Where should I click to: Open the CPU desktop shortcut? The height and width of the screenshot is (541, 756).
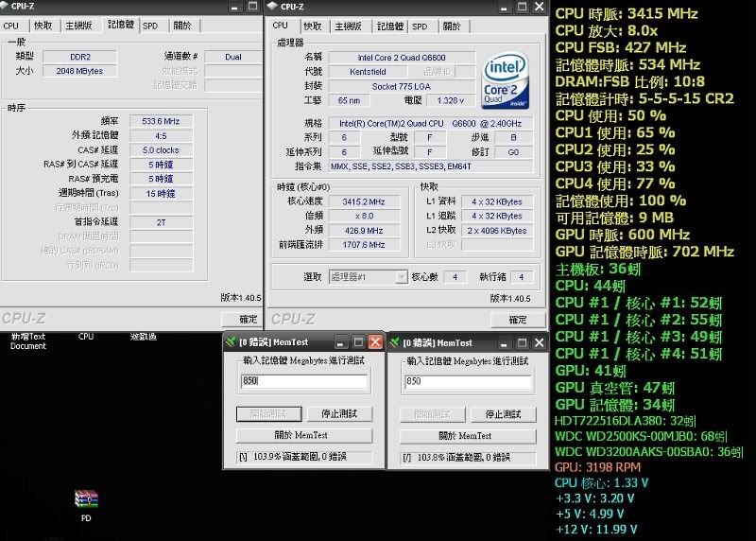(86, 337)
